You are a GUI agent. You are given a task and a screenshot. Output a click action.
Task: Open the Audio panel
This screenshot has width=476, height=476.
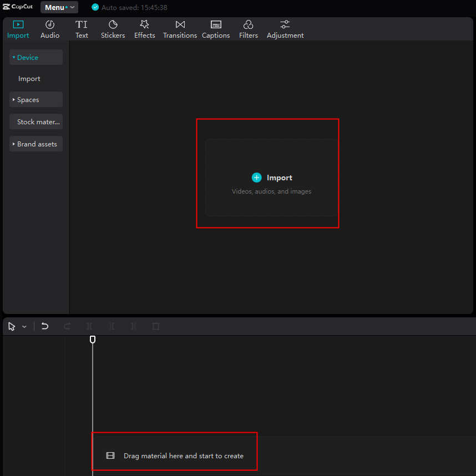point(50,28)
